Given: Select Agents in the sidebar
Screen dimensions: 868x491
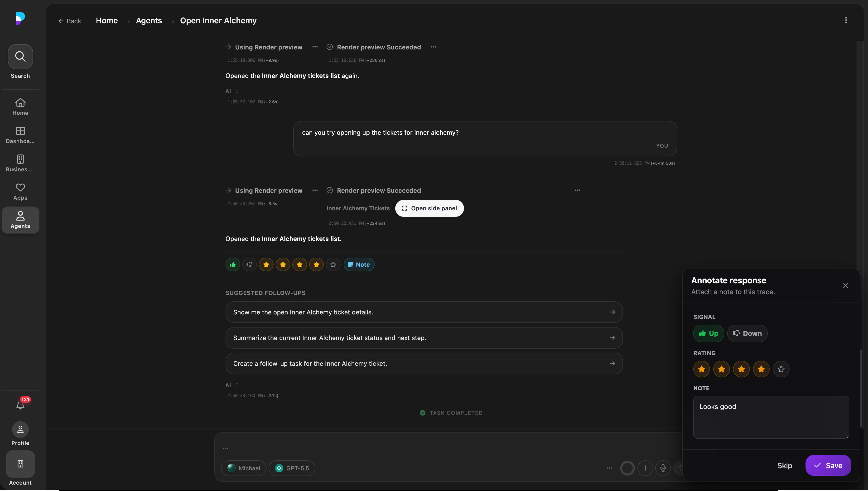Looking at the screenshot, I should click(x=20, y=220).
